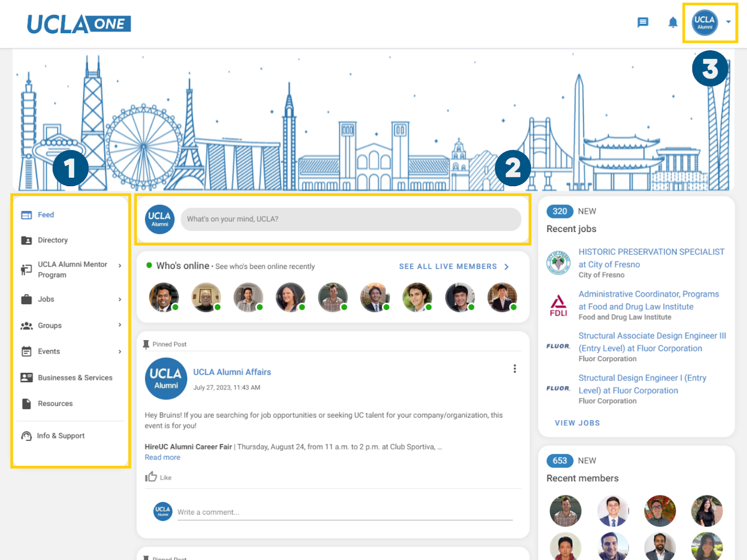Click the 653 new members badge
This screenshot has width=747, height=560.
click(x=560, y=461)
